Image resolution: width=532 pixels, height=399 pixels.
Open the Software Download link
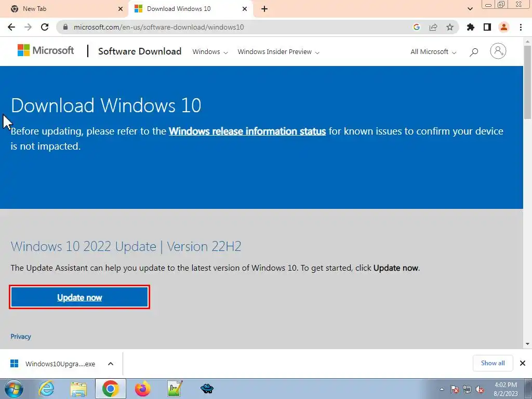click(140, 51)
